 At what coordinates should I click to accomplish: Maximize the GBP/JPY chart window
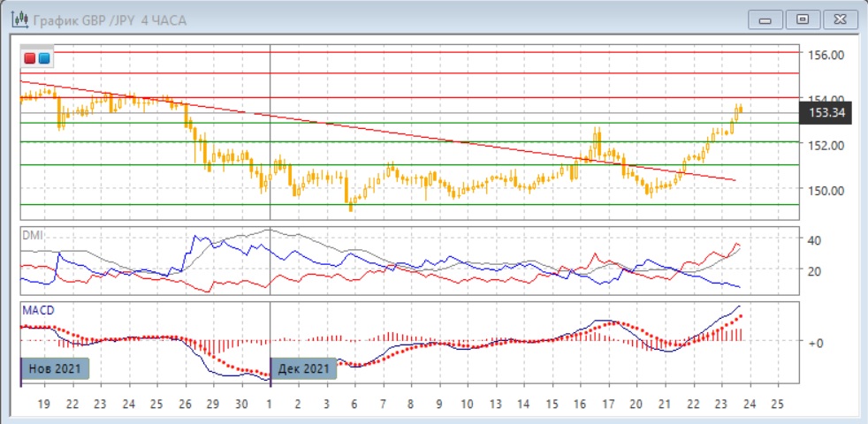pyautogui.click(x=803, y=19)
